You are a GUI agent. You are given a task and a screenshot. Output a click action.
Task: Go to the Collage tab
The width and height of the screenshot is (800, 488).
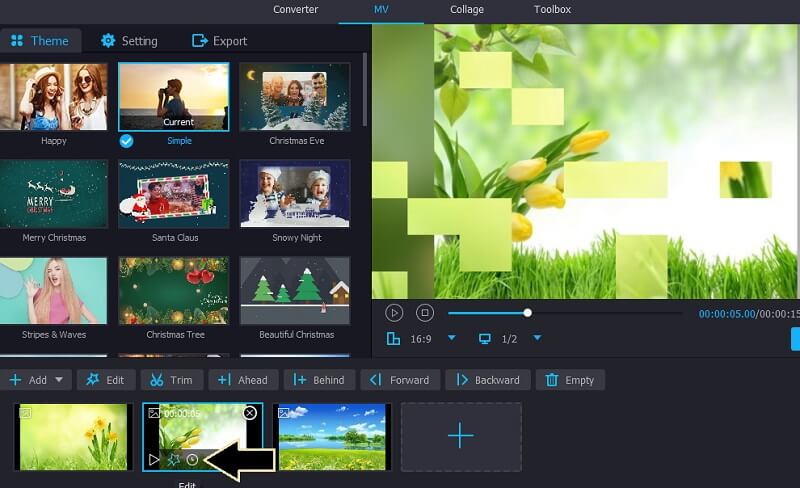tap(466, 10)
